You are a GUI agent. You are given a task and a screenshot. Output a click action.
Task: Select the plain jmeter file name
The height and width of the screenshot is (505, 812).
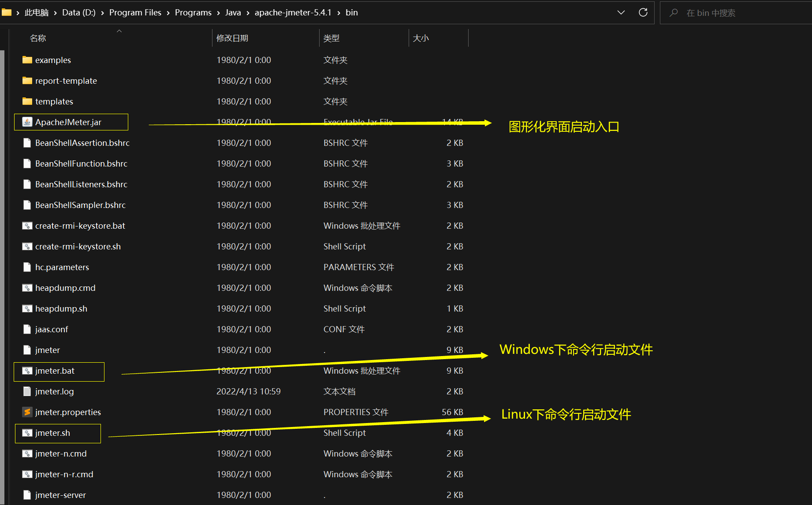48,350
